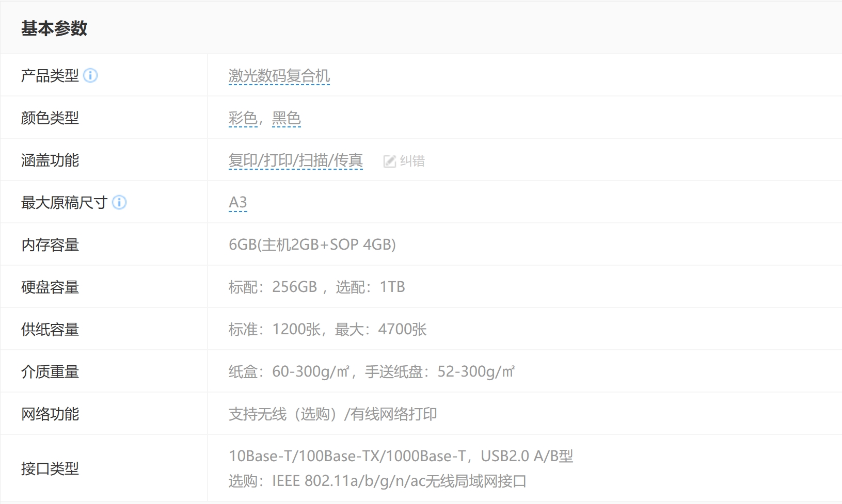
Task: Click the 基本参数 section header
Action: click(54, 28)
